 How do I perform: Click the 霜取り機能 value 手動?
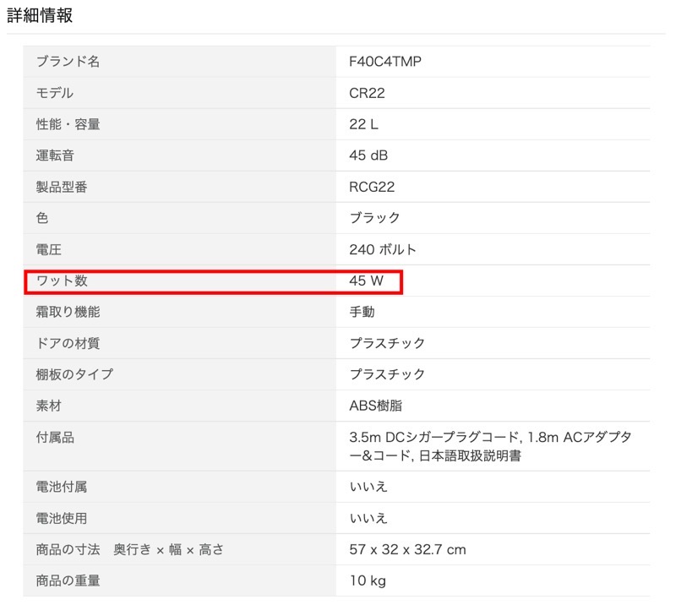coord(362,312)
